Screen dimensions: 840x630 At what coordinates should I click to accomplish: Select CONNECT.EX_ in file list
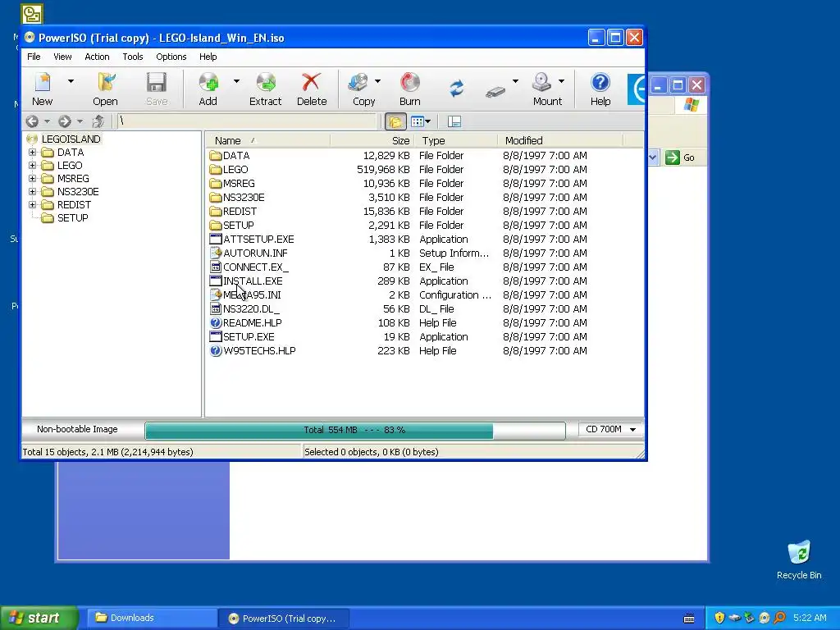tap(256, 267)
